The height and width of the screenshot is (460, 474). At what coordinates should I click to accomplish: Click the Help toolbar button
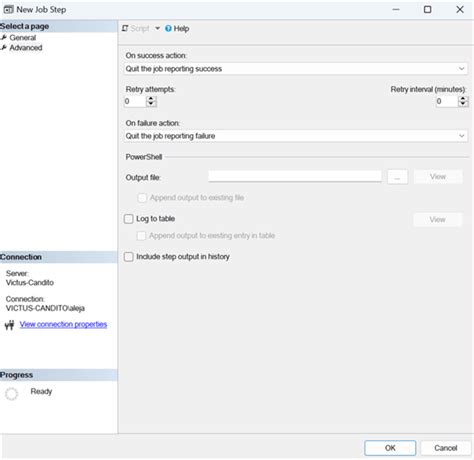[x=177, y=29]
